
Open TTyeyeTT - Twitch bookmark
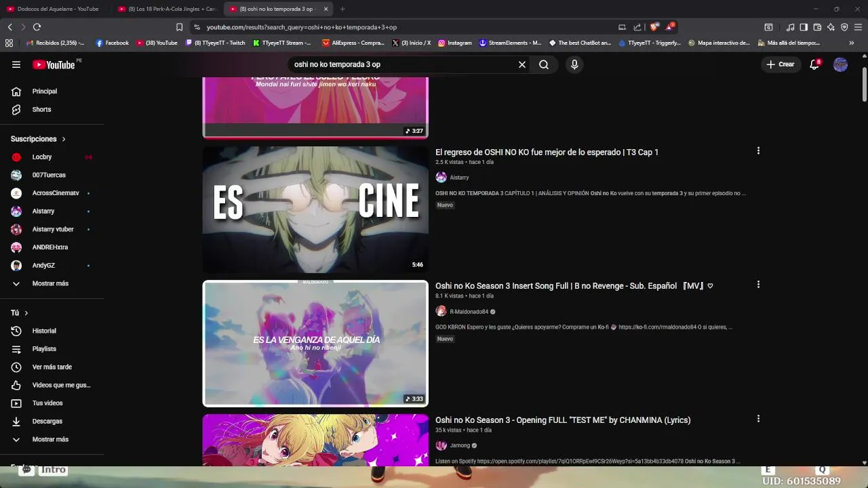click(215, 43)
